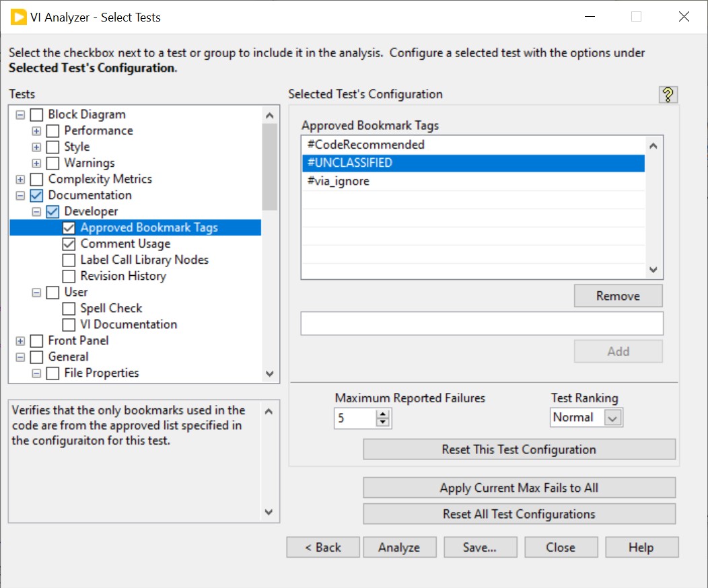Expand the Warnings tree node

(x=36, y=163)
